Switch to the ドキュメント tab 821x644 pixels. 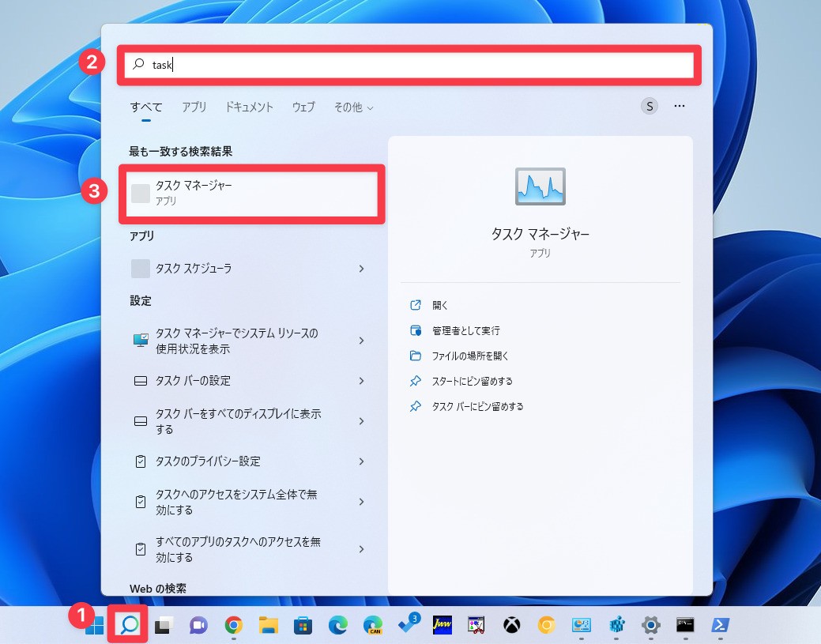pos(249,107)
